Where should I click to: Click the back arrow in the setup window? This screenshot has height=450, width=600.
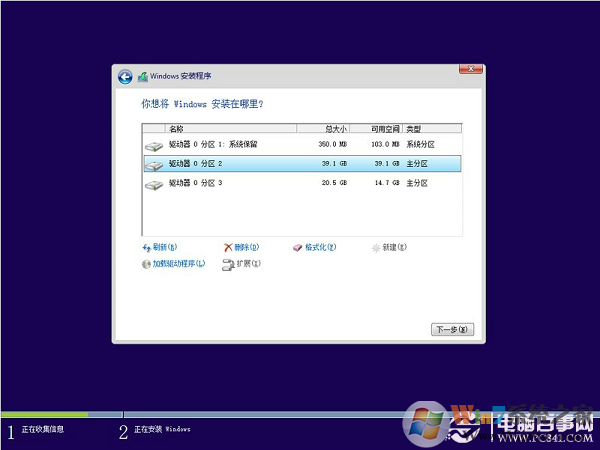click(125, 77)
